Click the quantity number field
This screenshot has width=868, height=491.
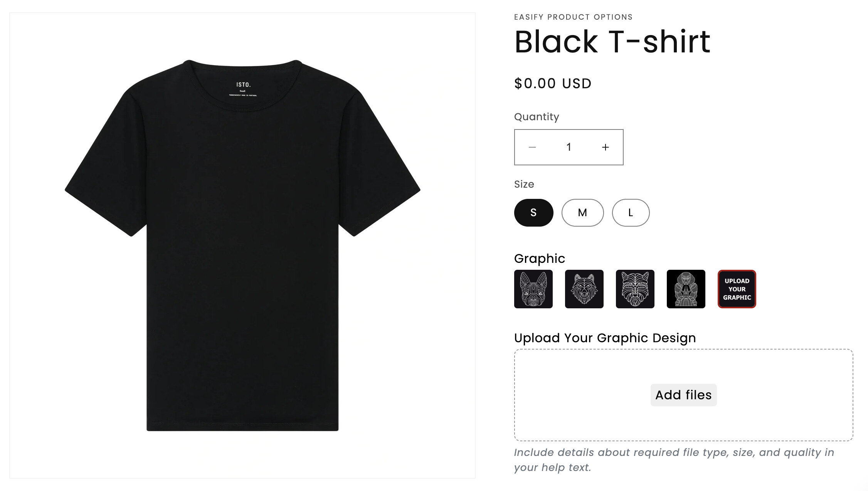click(x=569, y=147)
